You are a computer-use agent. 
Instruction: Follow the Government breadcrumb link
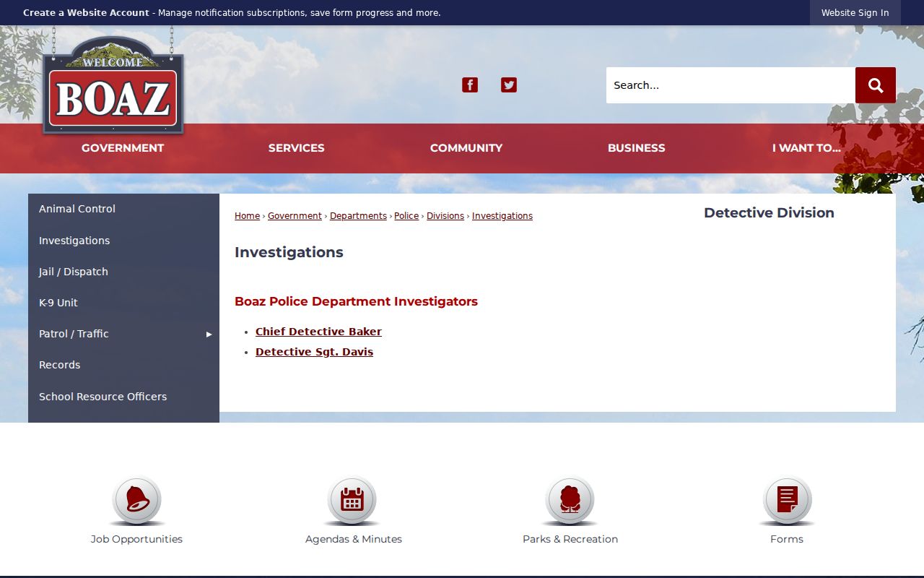tap(295, 216)
